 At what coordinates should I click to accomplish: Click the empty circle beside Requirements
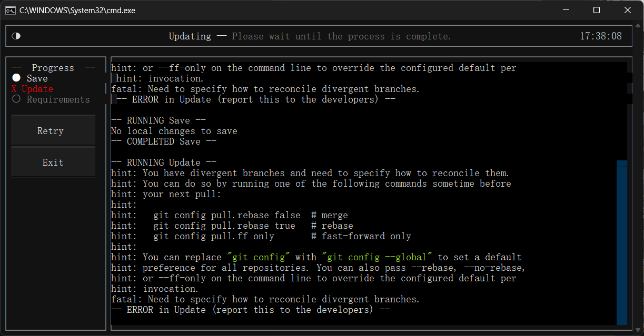[x=16, y=99]
